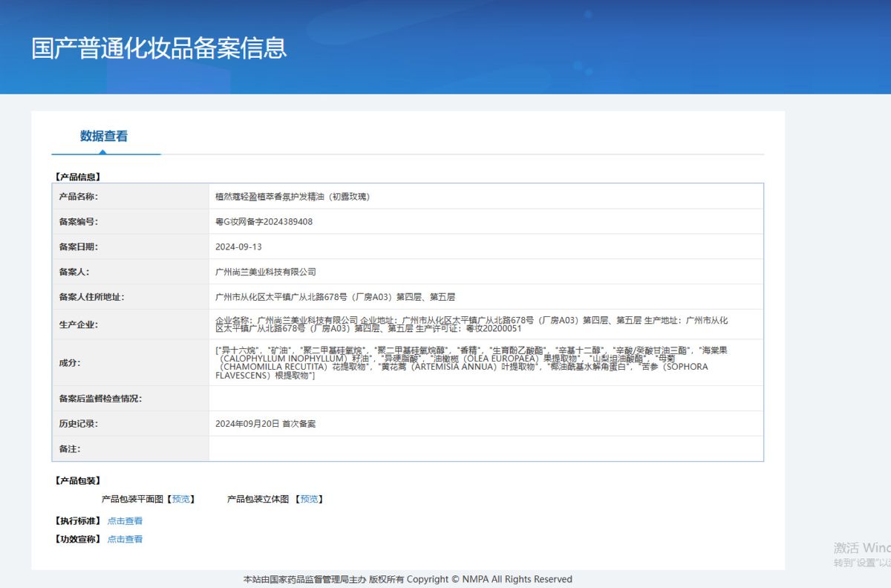
Task: Click the 产品包装立体图 label
Action: pyautogui.click(x=258, y=500)
